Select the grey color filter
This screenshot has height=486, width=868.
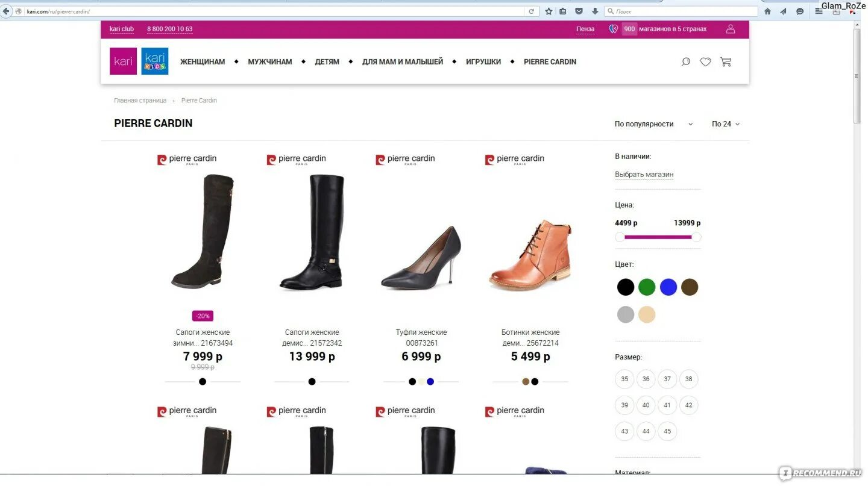[x=626, y=314]
